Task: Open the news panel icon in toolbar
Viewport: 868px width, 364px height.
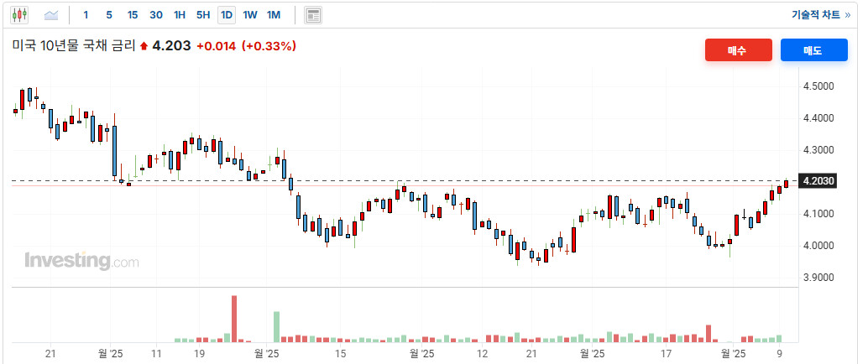Action: (x=313, y=15)
